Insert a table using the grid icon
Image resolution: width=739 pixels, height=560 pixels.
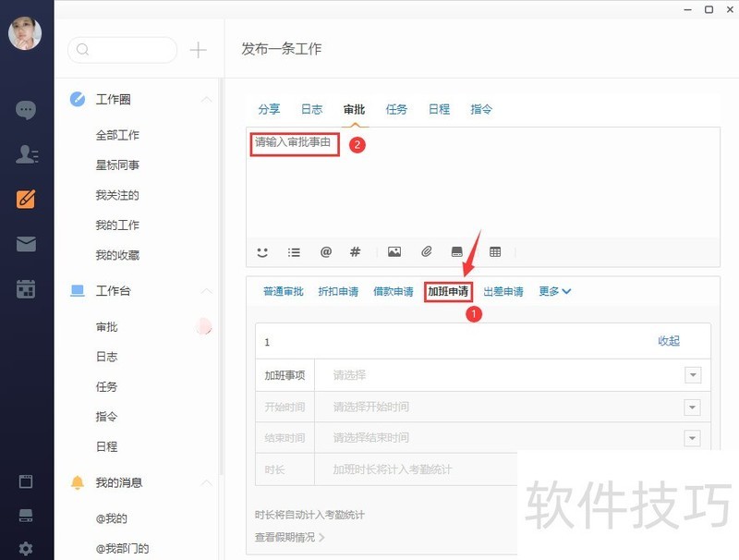tap(495, 251)
